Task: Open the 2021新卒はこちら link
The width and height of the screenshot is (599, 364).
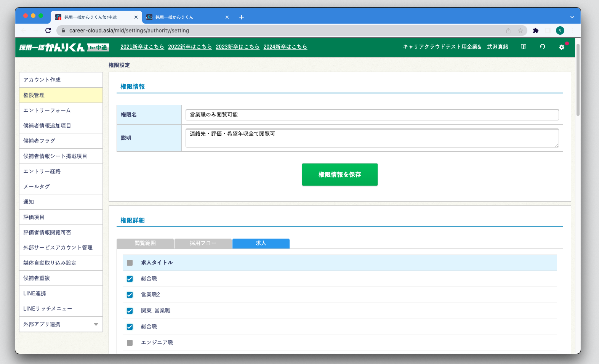Action: click(x=142, y=47)
